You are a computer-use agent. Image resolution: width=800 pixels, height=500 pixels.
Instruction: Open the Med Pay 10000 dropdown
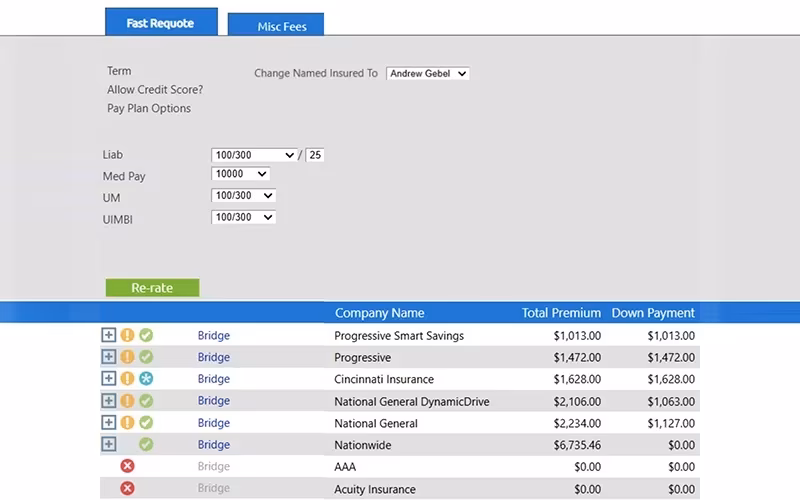click(240, 174)
